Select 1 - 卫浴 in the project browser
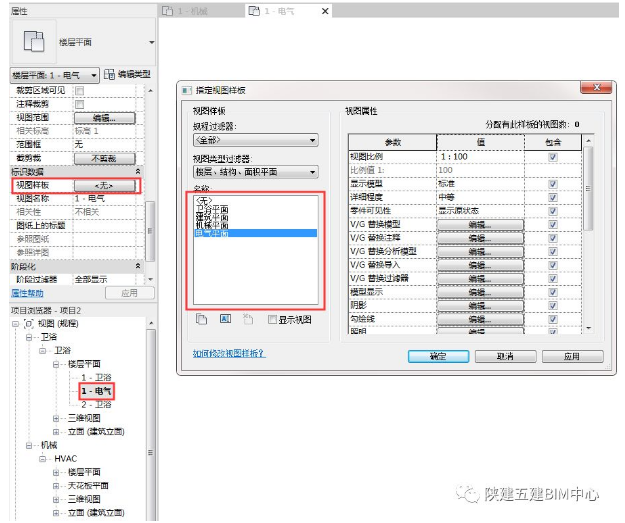This screenshot has height=523, width=625. tap(96, 378)
